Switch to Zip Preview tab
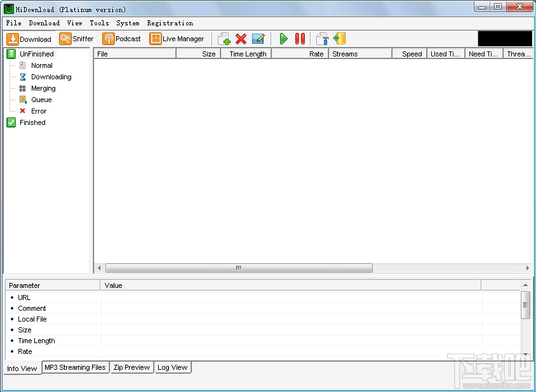Image resolution: width=536 pixels, height=392 pixels. point(131,367)
